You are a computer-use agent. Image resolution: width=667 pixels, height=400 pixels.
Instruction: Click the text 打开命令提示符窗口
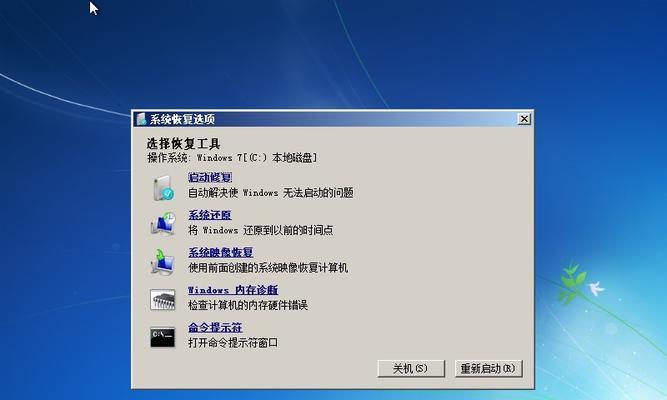233,343
